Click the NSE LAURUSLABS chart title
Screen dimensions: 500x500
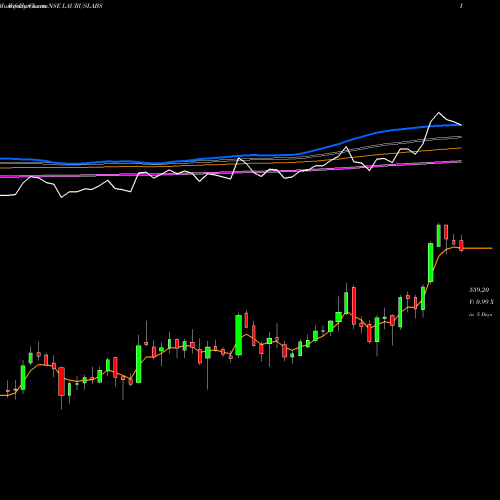tap(76, 6)
